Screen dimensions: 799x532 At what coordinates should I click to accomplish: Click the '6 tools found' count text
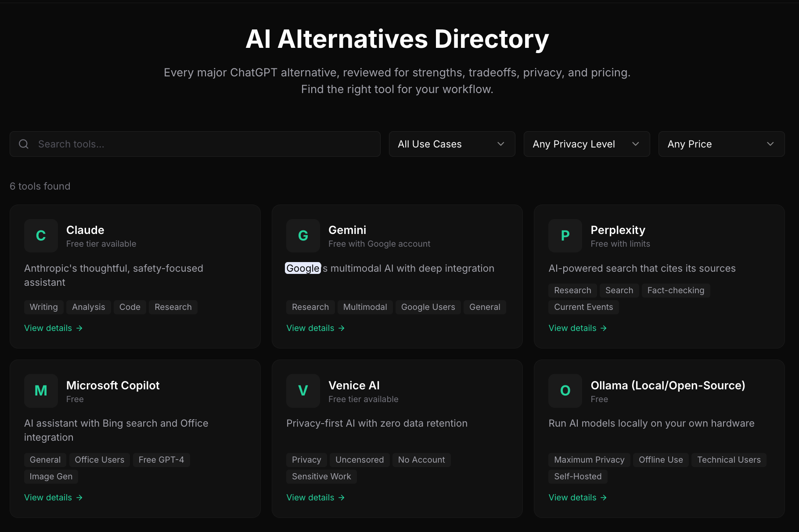40,186
